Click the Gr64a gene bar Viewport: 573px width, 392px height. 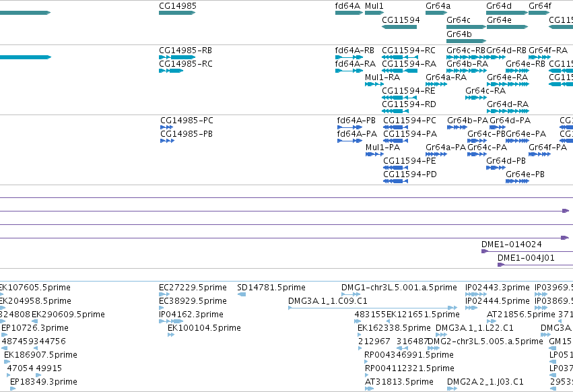point(436,13)
